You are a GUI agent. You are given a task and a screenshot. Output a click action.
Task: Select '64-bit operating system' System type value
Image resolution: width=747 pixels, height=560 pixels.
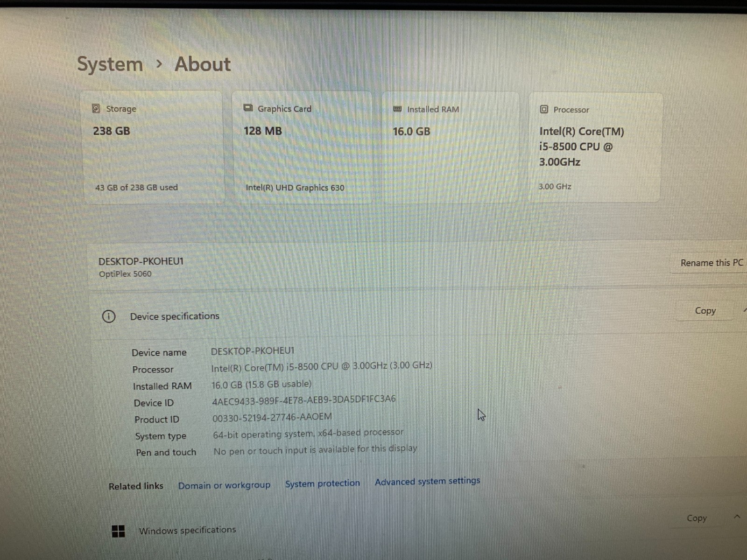308,434
